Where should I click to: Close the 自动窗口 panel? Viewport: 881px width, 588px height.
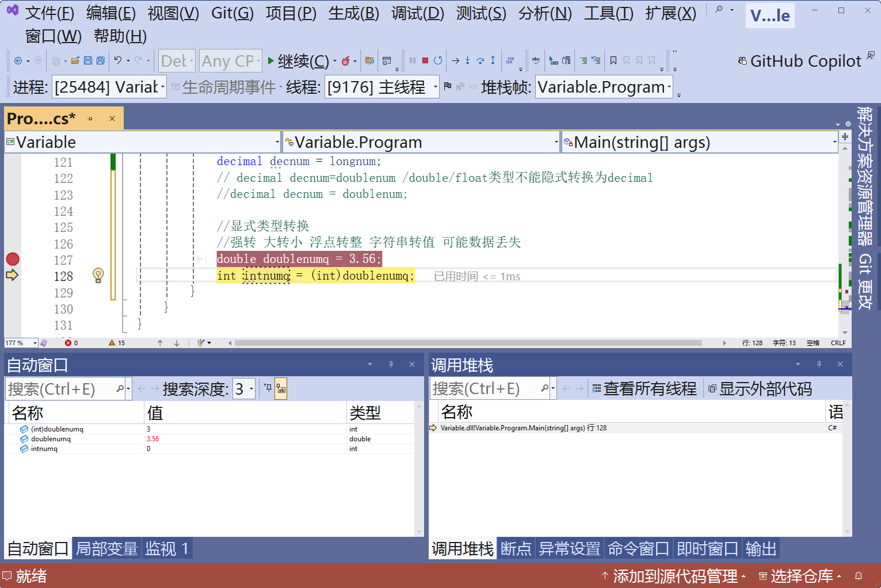click(x=412, y=364)
